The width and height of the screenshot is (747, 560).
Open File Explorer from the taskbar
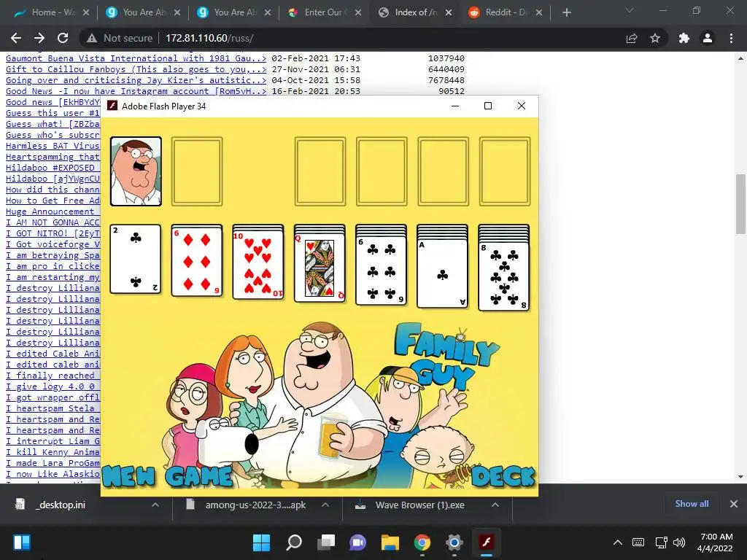click(390, 542)
